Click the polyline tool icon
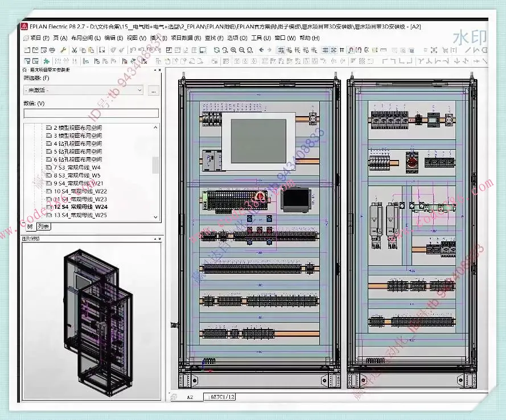Screen dimensions: 506x420 point(476,50)
